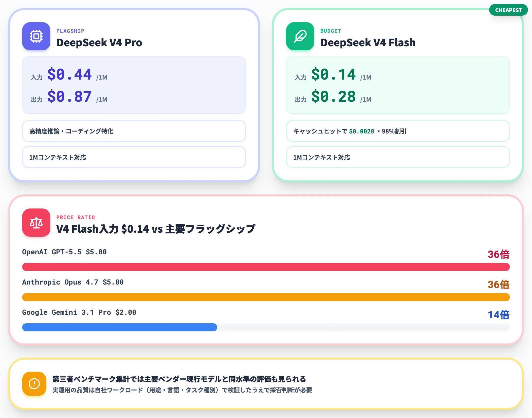Click the V4 Pro $0.44 input price

coord(69,75)
